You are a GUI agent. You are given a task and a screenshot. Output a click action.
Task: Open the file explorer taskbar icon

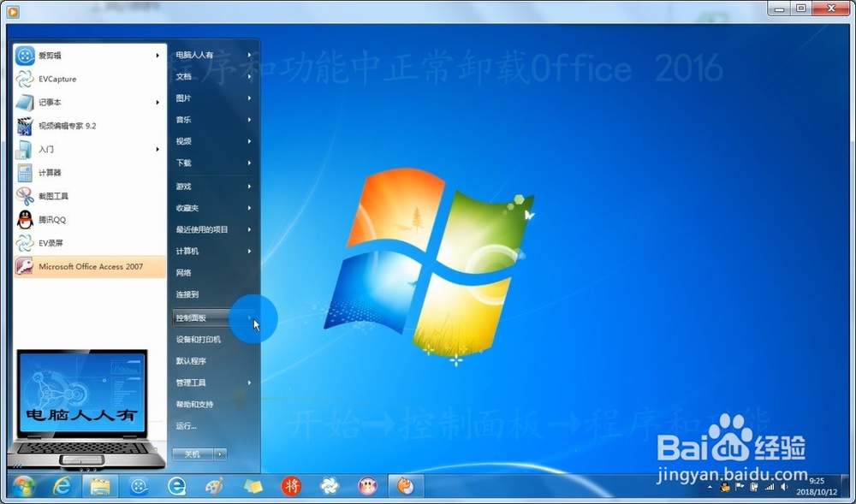coord(100,485)
